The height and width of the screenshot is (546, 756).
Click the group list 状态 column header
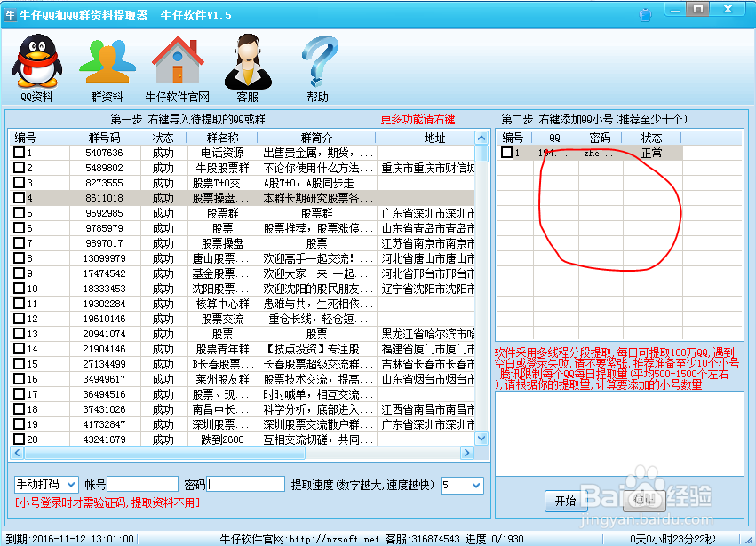163,138
